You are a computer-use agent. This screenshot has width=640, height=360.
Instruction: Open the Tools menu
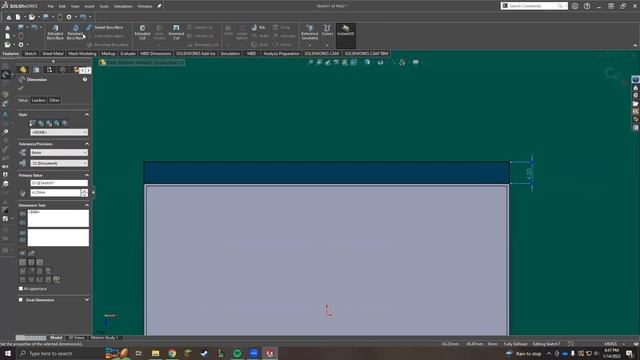(104, 6)
